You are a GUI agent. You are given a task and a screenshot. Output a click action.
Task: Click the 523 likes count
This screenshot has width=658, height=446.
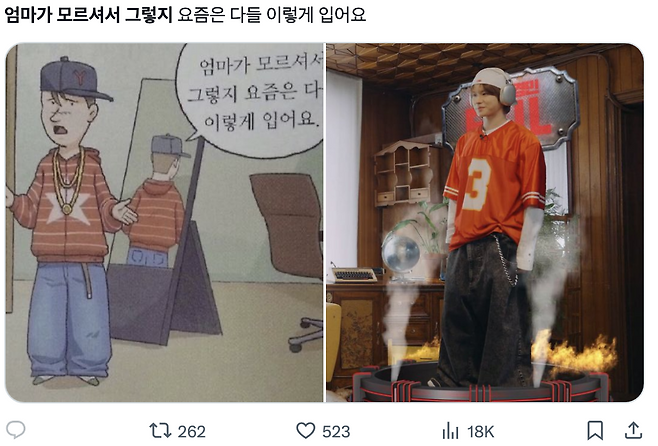(336, 431)
